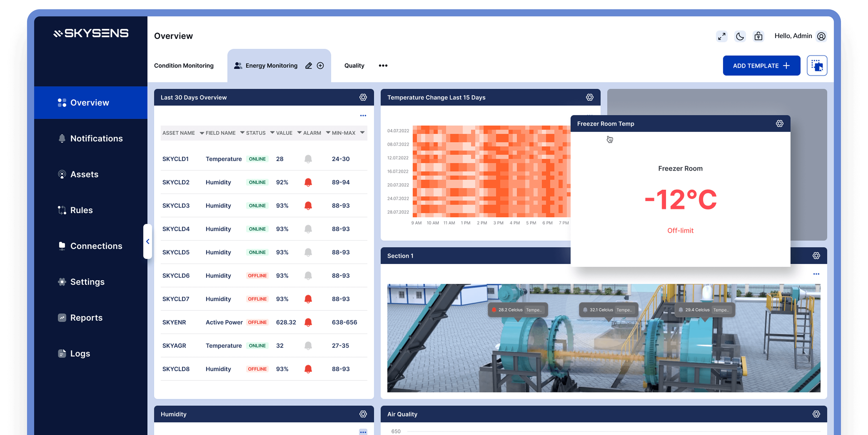Click the edit pencil on Energy Monitoring

(x=308, y=65)
